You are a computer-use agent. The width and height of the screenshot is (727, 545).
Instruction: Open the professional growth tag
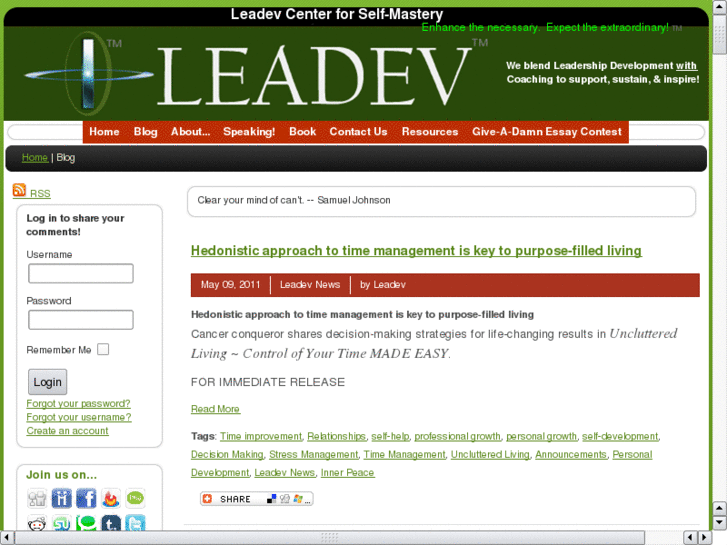click(458, 436)
